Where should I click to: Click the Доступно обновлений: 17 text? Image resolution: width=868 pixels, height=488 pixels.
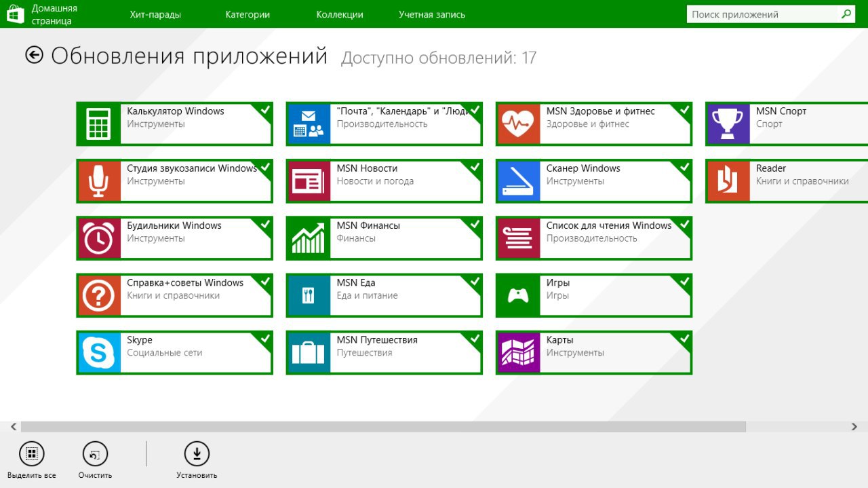tap(439, 58)
